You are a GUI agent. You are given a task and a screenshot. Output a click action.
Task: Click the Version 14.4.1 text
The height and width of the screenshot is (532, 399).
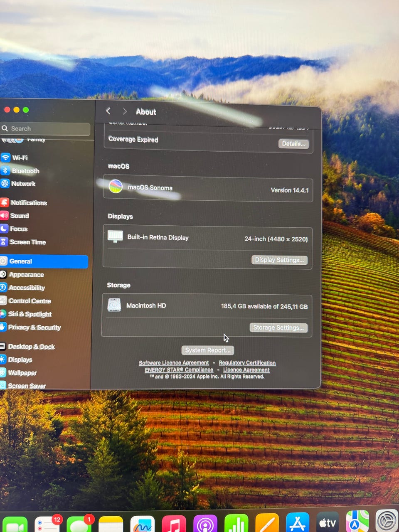point(290,190)
